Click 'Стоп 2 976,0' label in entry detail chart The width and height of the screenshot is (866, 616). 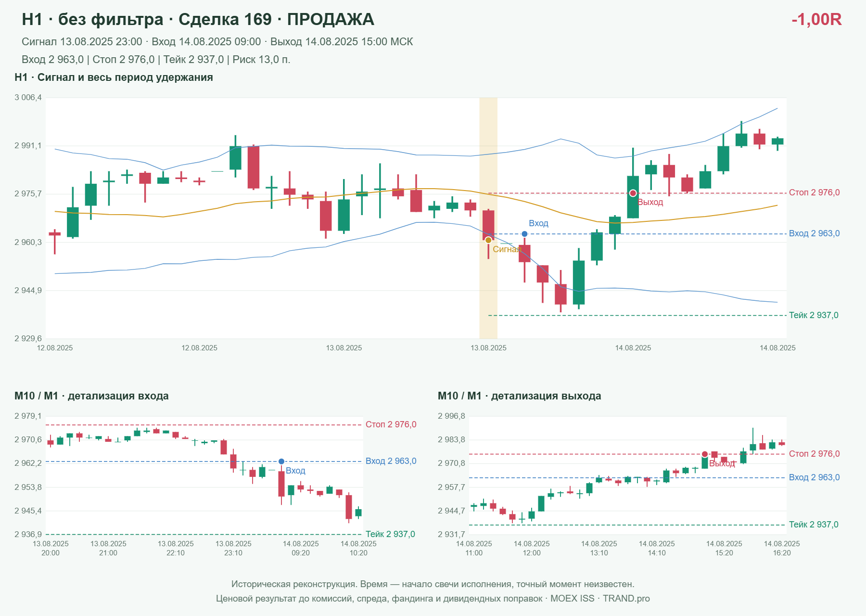(x=391, y=424)
